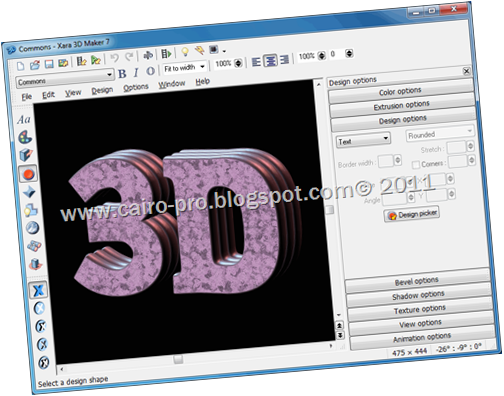
Task: Expand the Animation options section
Action: pos(422,338)
